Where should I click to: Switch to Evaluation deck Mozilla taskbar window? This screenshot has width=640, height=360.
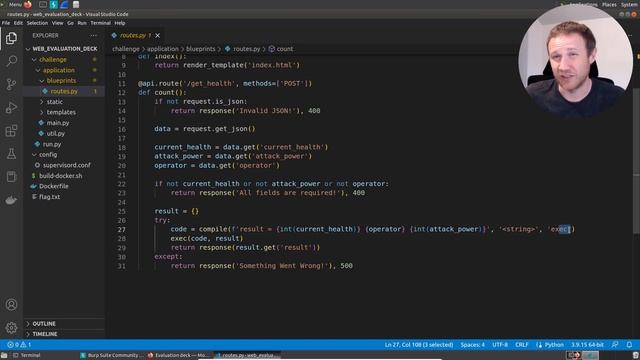178,356
